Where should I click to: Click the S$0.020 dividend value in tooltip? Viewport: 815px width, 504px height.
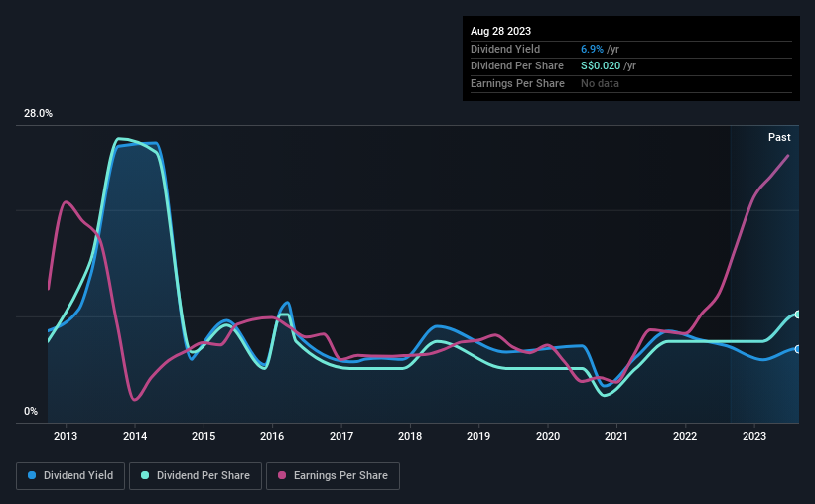point(603,65)
